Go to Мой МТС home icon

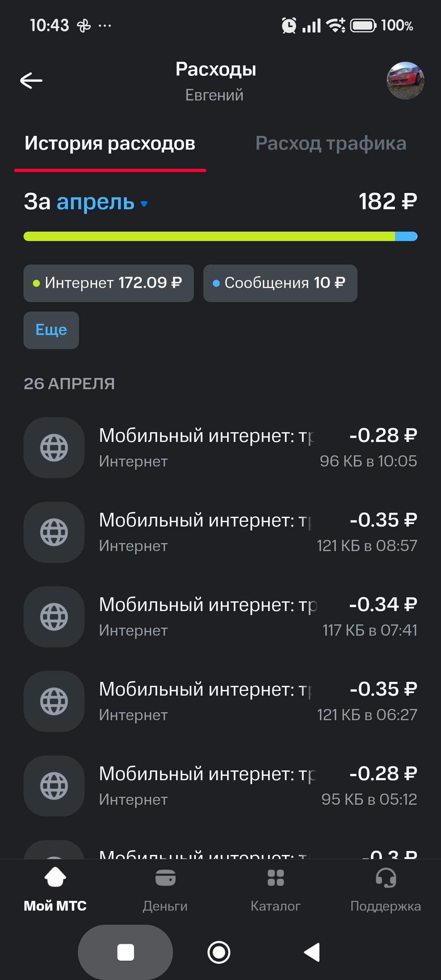click(x=55, y=878)
